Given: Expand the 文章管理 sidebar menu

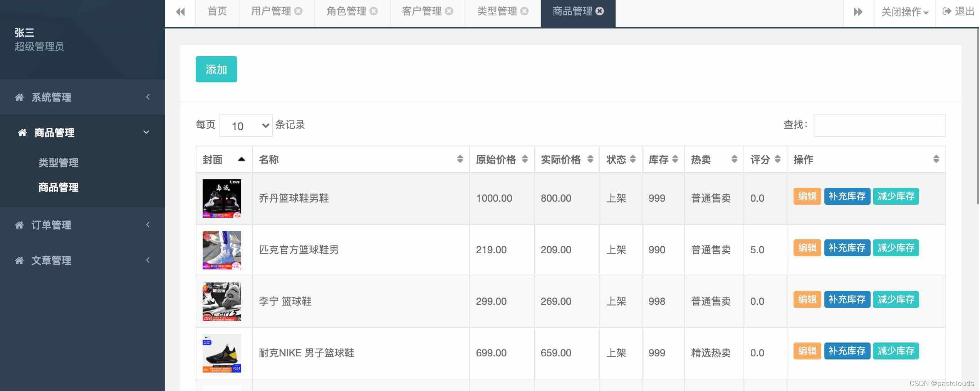Looking at the screenshot, I should 82,261.
